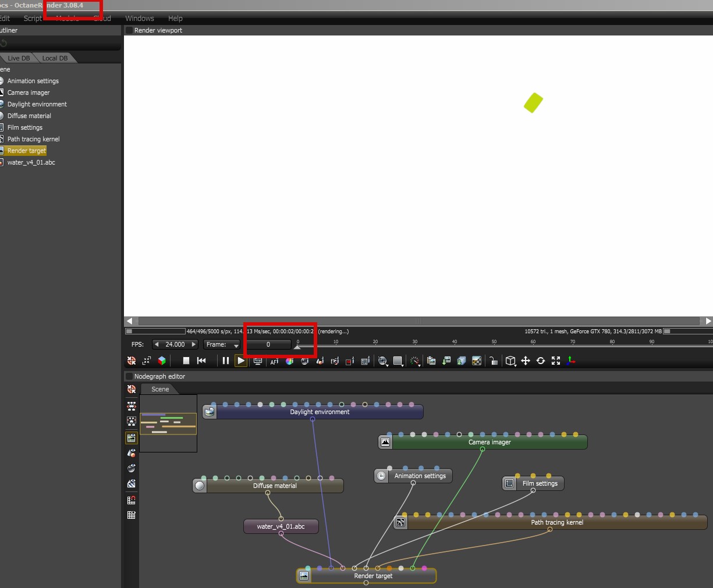Click the stacked render passes export icon
The height and width of the screenshot is (588, 713).
[x=462, y=361]
